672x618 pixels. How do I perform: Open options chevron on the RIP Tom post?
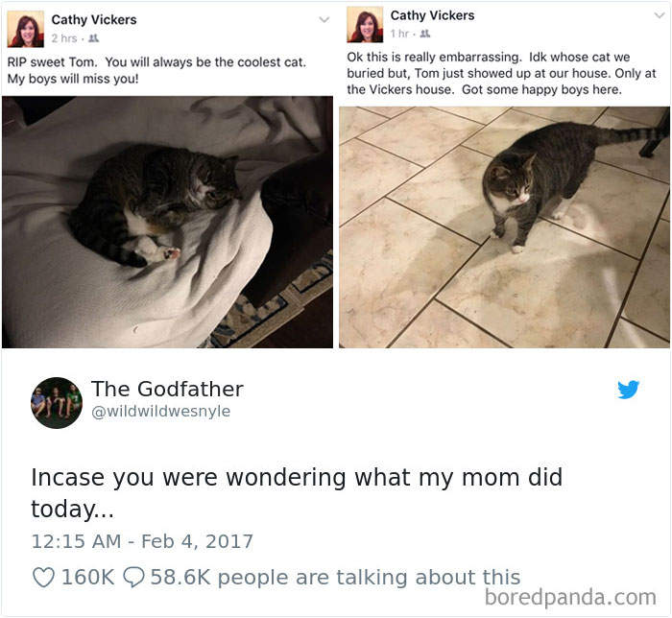324,18
